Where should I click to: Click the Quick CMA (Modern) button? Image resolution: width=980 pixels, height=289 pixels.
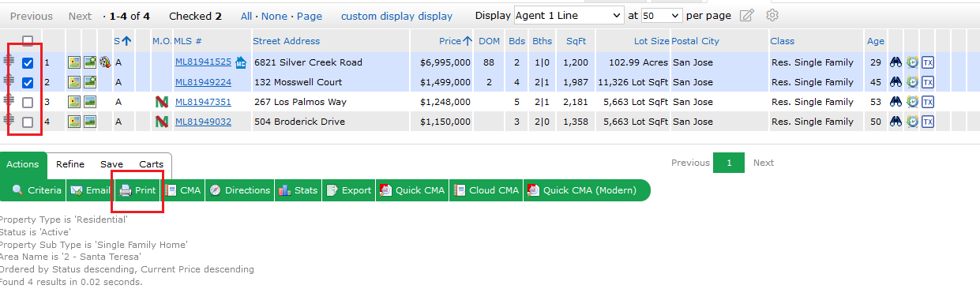click(x=587, y=190)
